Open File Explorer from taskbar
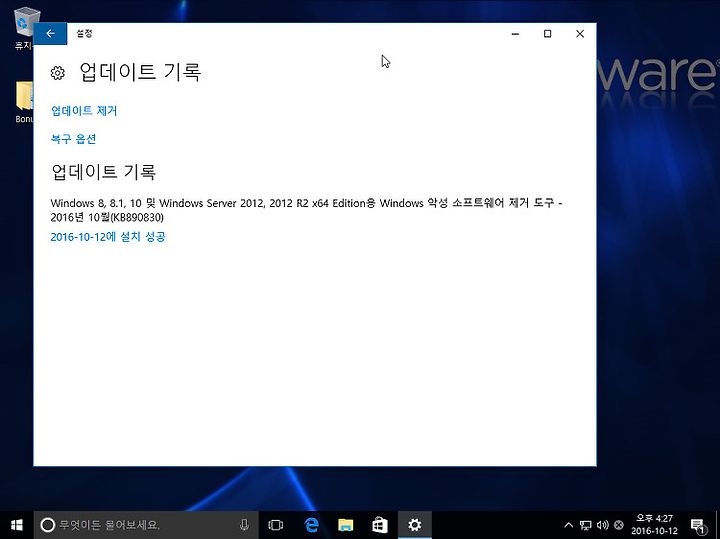The height and width of the screenshot is (539, 720). point(345,525)
